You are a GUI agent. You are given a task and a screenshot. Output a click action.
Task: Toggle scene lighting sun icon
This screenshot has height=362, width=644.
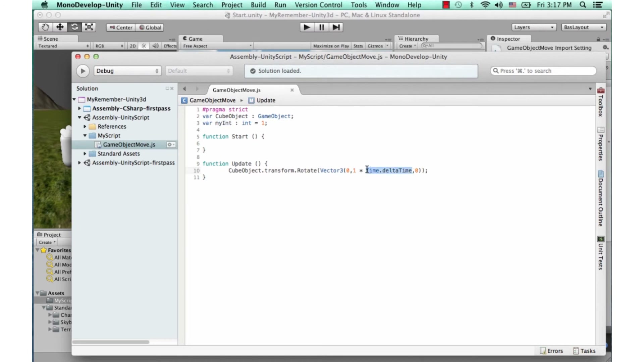click(x=144, y=46)
